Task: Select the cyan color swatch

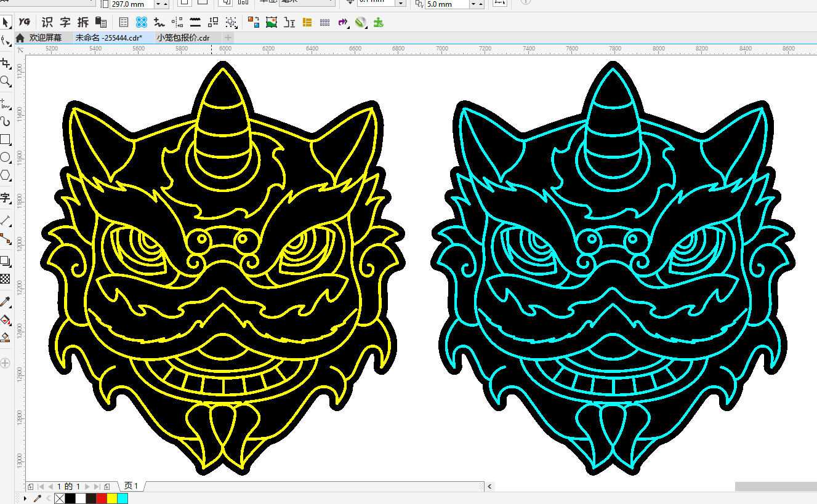Action: 122,498
